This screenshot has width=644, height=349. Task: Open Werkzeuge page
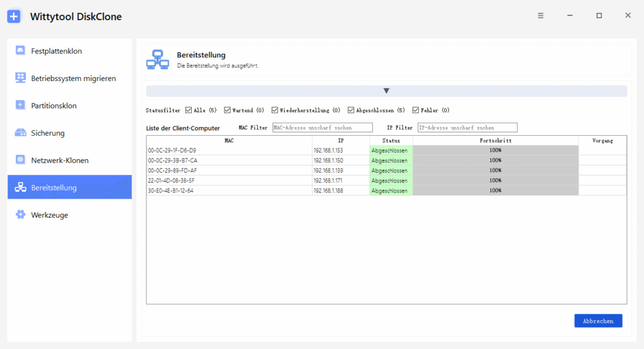69,214
